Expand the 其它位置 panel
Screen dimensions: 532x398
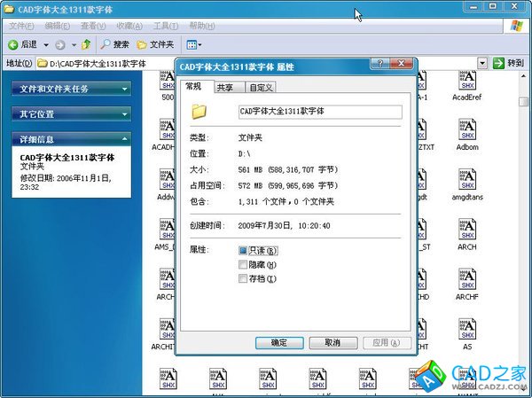(71, 114)
